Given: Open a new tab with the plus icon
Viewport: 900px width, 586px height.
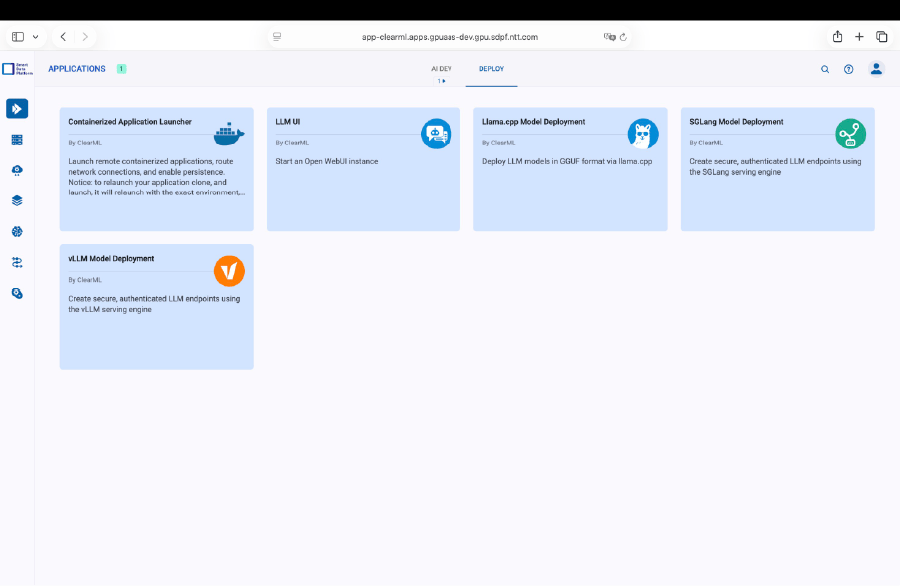Looking at the screenshot, I should (859, 37).
